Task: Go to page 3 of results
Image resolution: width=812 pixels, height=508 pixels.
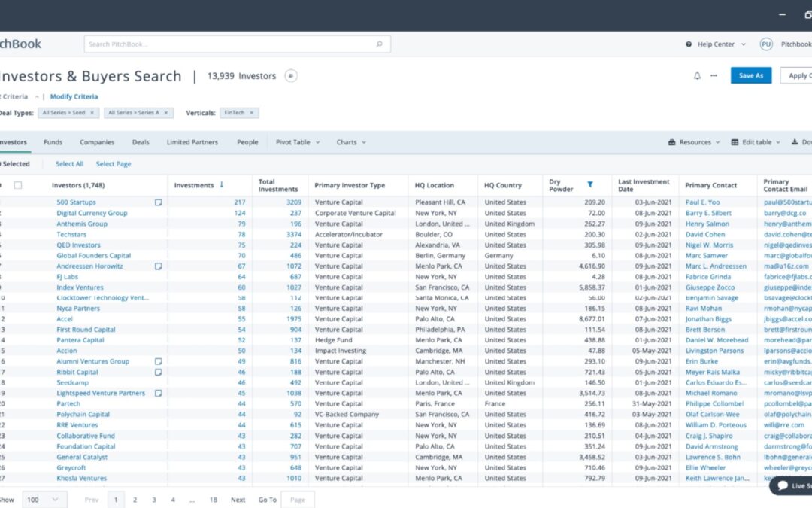Action: [x=154, y=500]
